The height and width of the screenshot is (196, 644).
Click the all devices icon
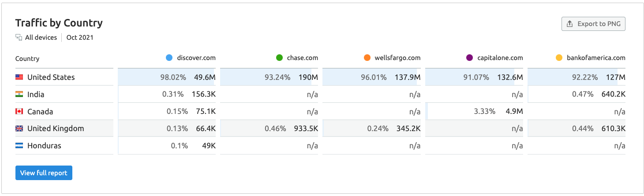click(x=19, y=38)
